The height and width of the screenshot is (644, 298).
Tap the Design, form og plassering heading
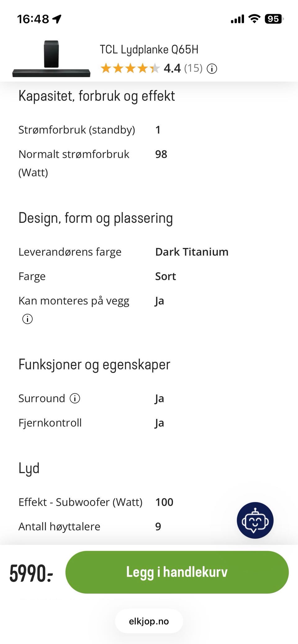coord(96,218)
